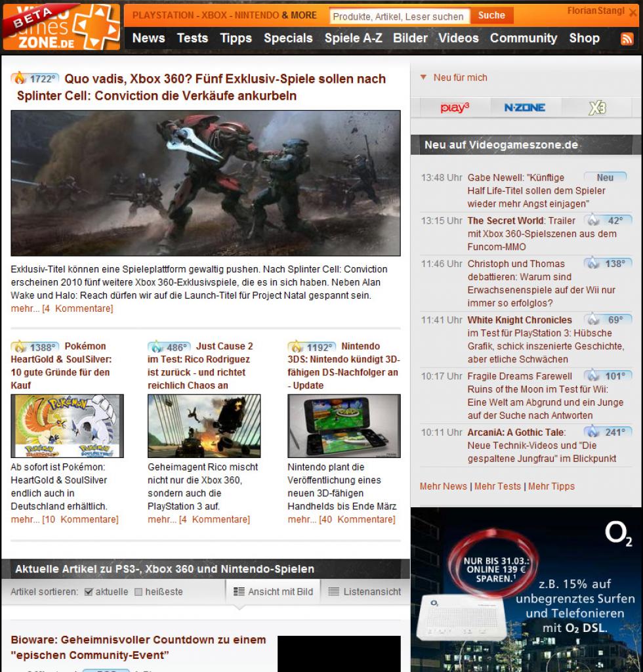Screen dimensions: 643x672
Task: Click the 1192° heat badge for Nintendo 3DS
Action: pos(312,346)
